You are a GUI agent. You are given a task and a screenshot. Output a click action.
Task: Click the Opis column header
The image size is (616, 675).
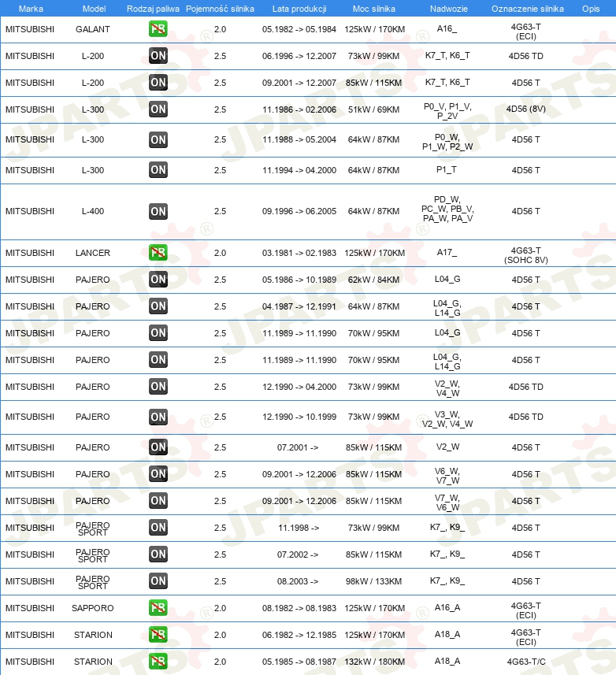(591, 9)
